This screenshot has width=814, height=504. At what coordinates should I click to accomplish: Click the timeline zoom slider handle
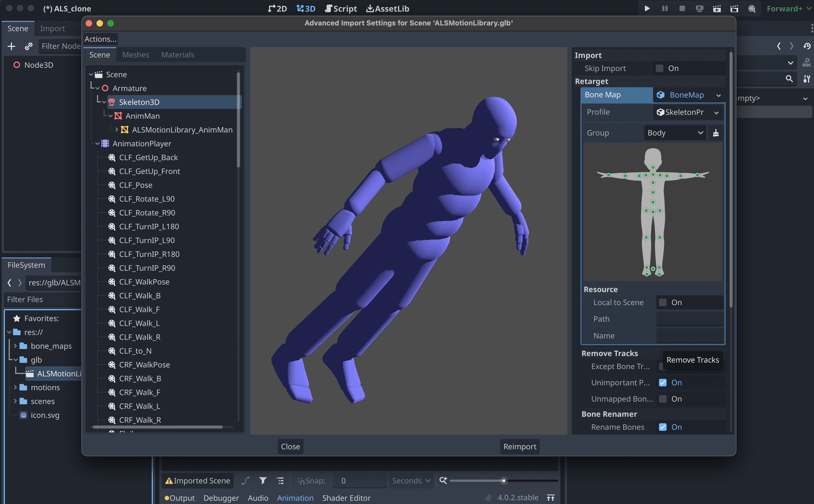pos(504,480)
